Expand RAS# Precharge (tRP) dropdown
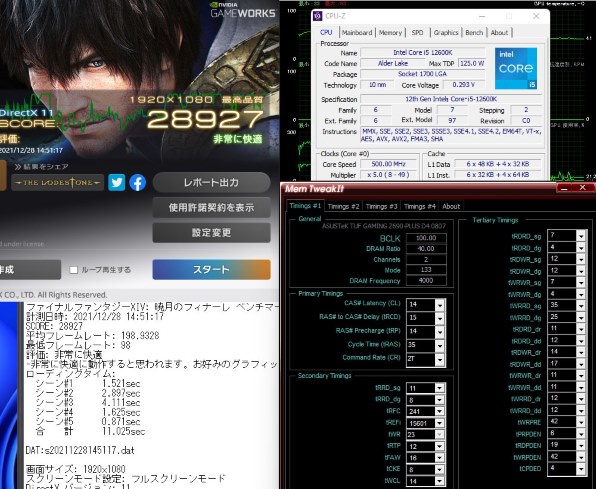This screenshot has height=489, width=596. tap(440, 332)
